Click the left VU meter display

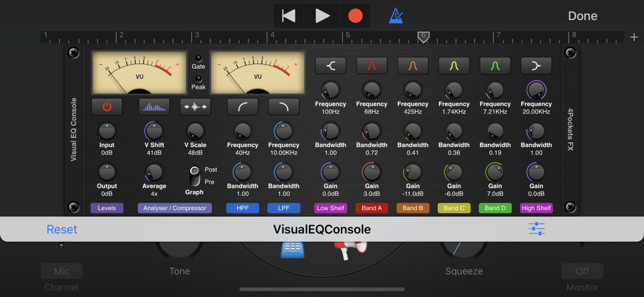pos(139,73)
